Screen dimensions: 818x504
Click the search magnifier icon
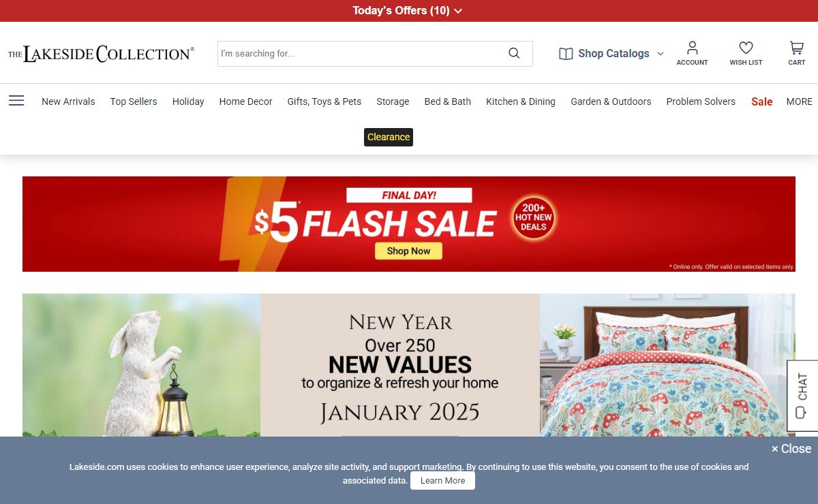(514, 53)
